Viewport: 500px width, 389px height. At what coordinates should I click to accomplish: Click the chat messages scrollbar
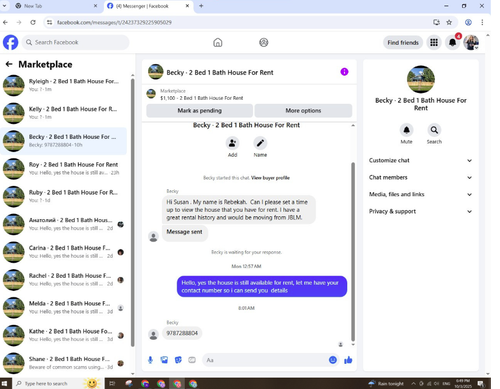[353, 252]
